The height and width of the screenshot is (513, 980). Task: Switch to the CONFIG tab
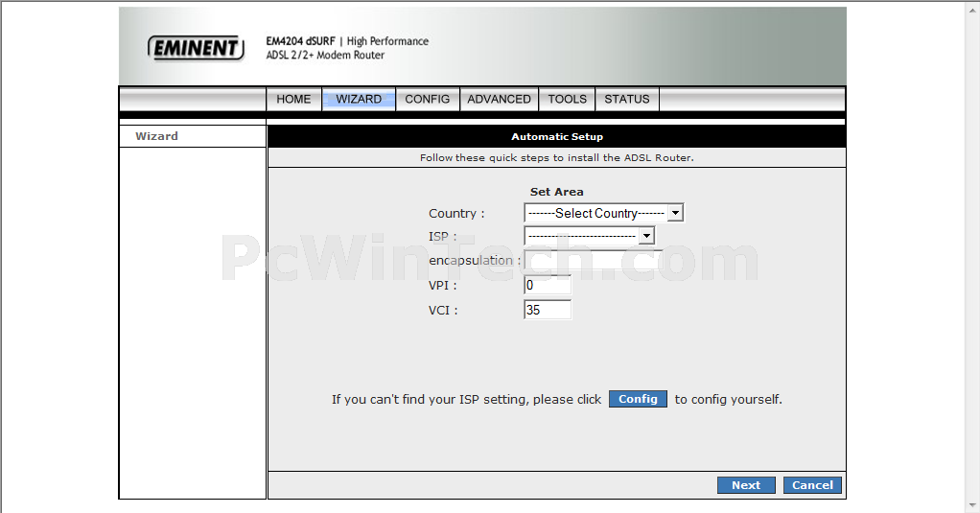coord(428,100)
